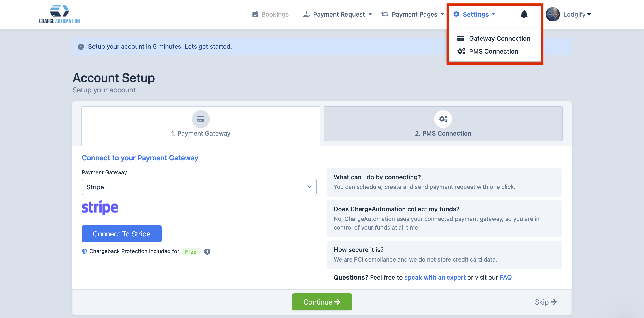The width and height of the screenshot is (644, 318).
Task: Open the Lodgify account dropdown
Action: (x=577, y=14)
